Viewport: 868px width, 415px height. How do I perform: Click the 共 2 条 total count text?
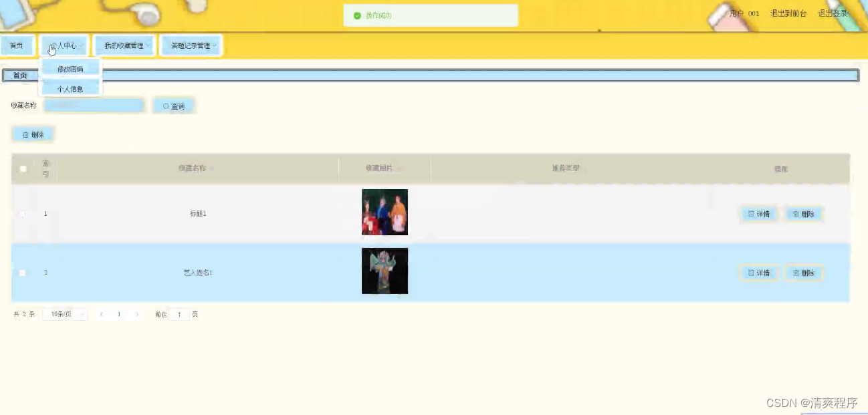pos(24,314)
